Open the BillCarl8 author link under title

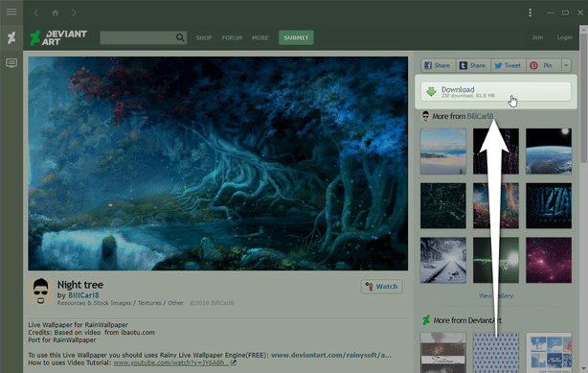(x=83, y=295)
